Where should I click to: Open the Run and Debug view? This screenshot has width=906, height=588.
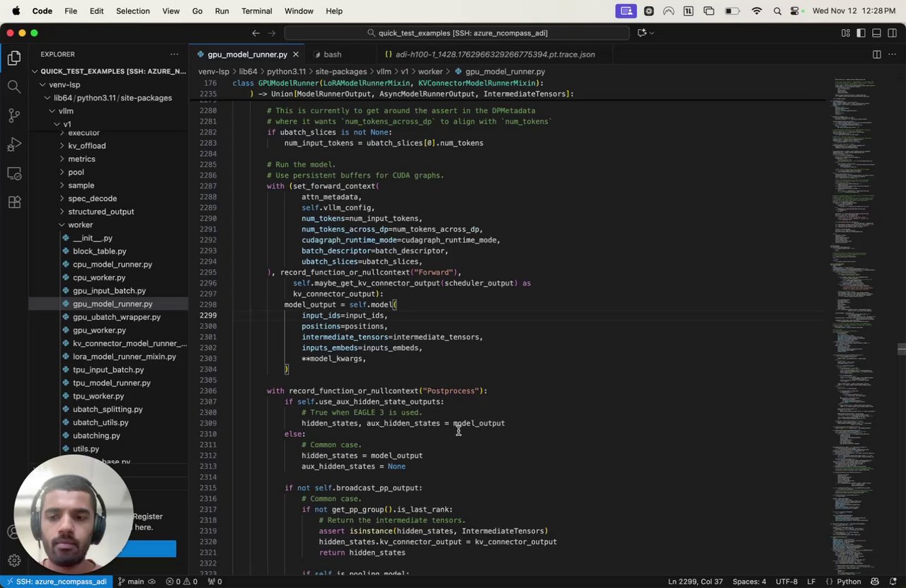(x=14, y=144)
